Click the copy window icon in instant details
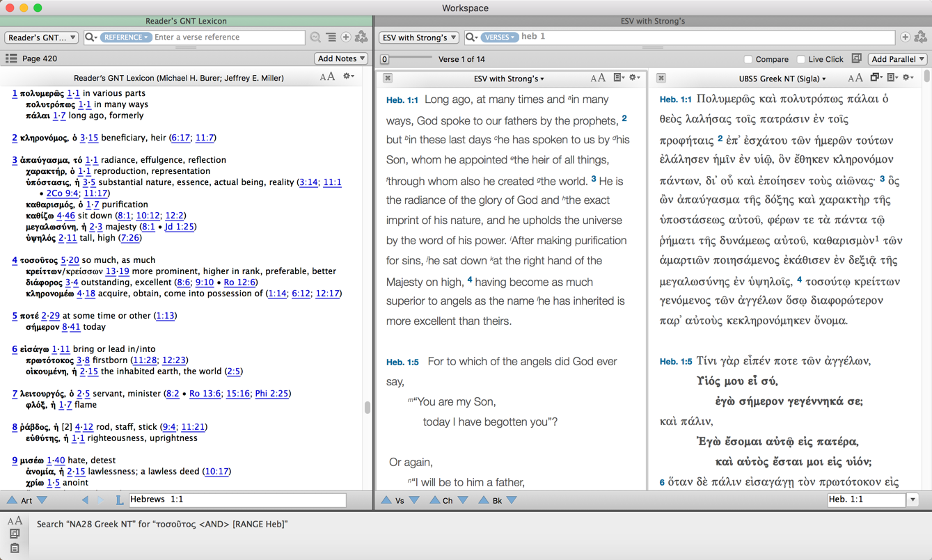The image size is (932, 560). pos(15,534)
